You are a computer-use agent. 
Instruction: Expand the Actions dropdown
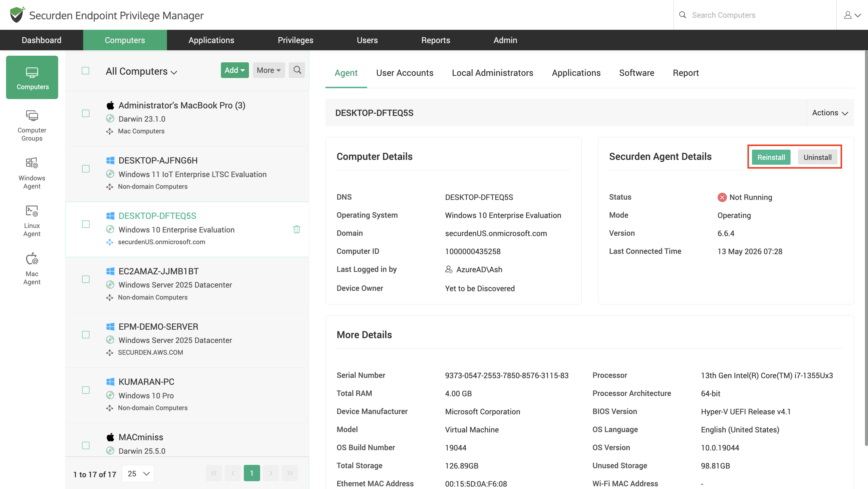[x=830, y=113]
